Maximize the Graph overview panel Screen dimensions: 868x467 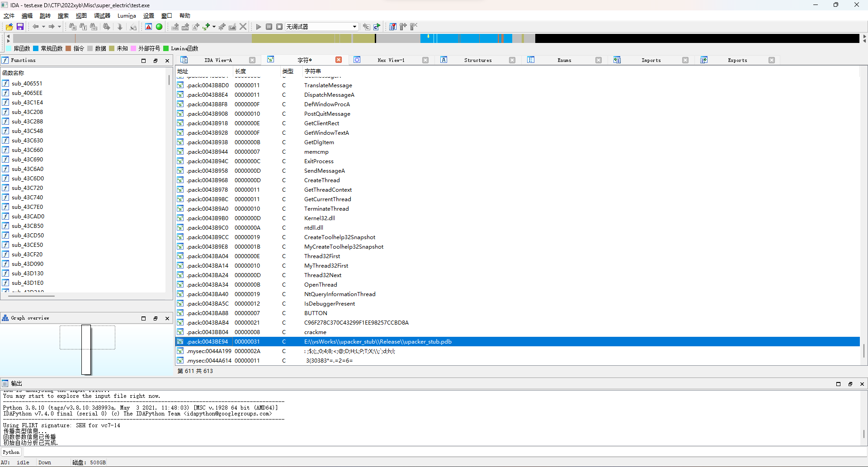click(144, 318)
